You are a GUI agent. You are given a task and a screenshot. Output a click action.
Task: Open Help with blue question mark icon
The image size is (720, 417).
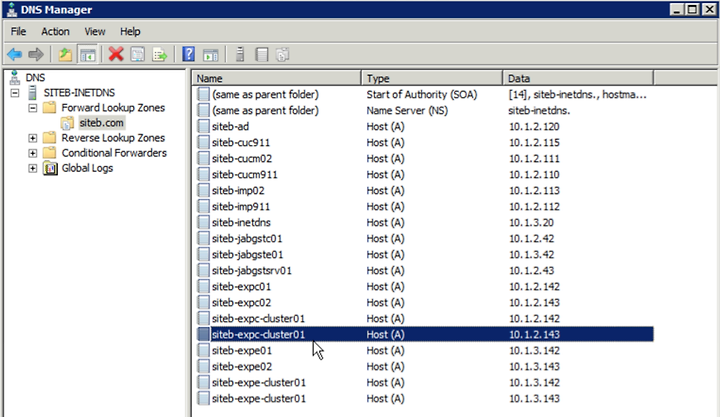pos(189,55)
